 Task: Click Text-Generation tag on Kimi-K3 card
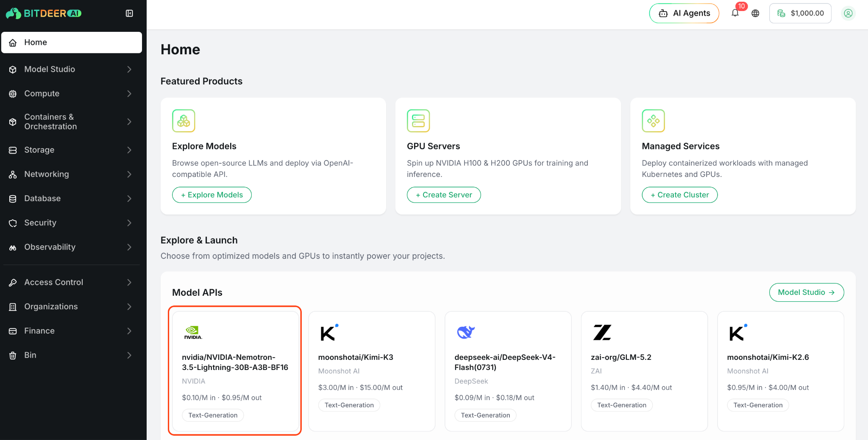tap(349, 405)
